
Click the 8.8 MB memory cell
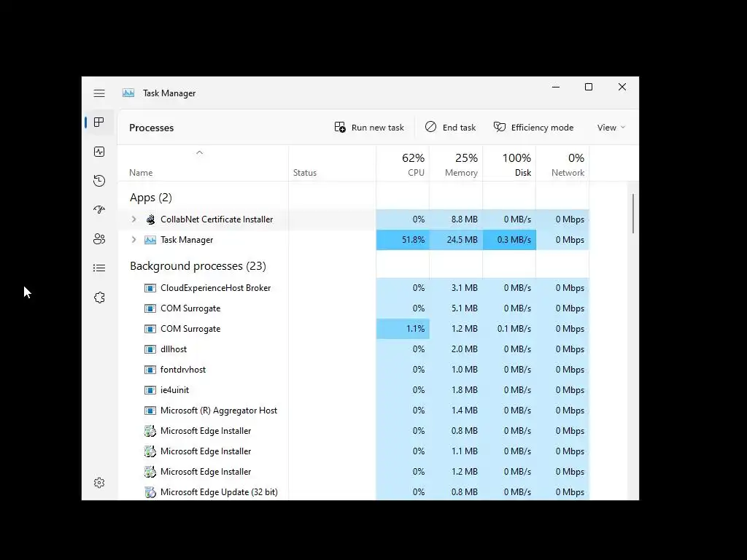click(457, 219)
